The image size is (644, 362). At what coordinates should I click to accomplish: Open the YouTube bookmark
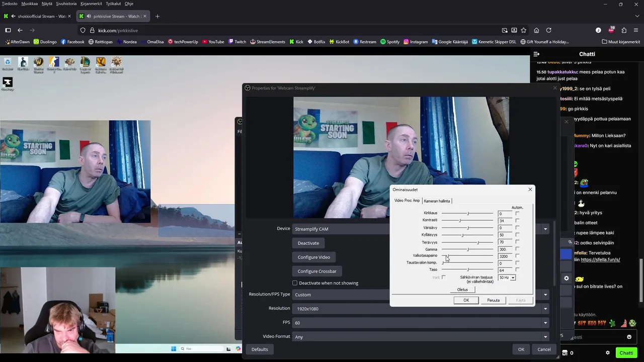[213, 42]
